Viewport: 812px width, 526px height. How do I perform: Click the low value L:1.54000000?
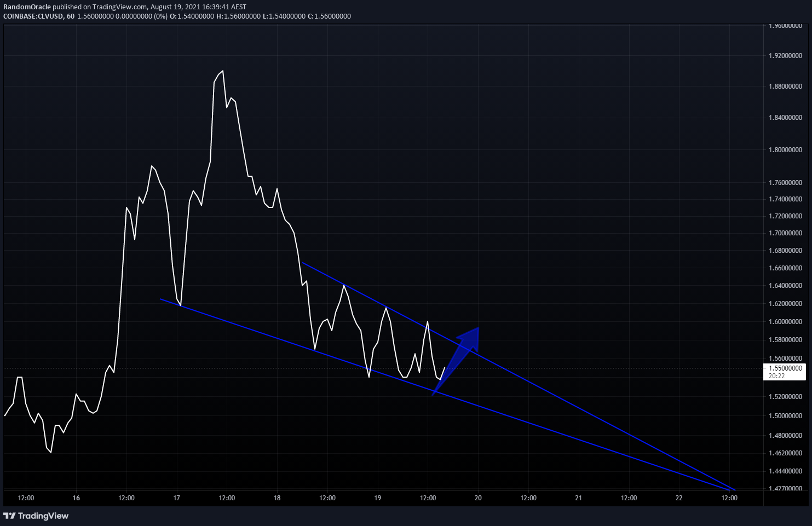(284, 16)
